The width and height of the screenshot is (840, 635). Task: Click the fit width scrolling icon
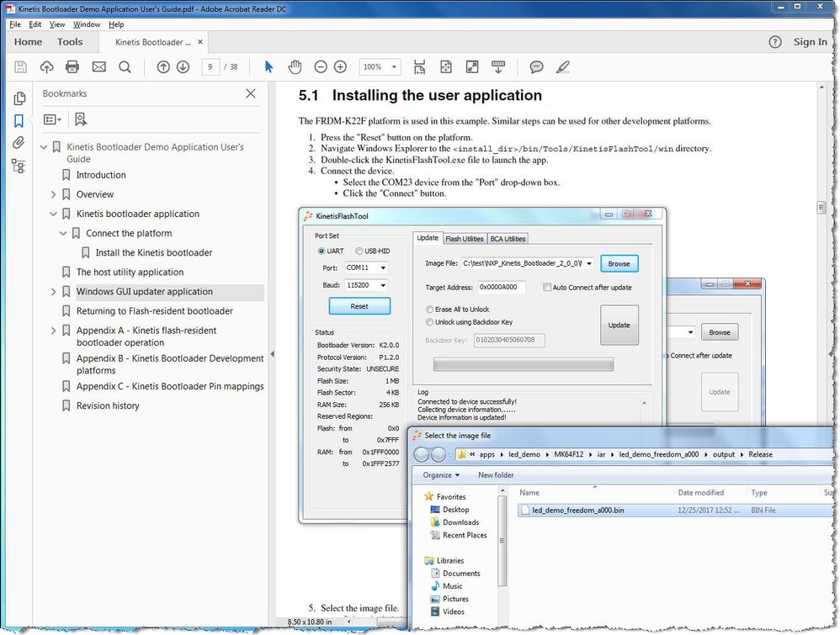[419, 67]
